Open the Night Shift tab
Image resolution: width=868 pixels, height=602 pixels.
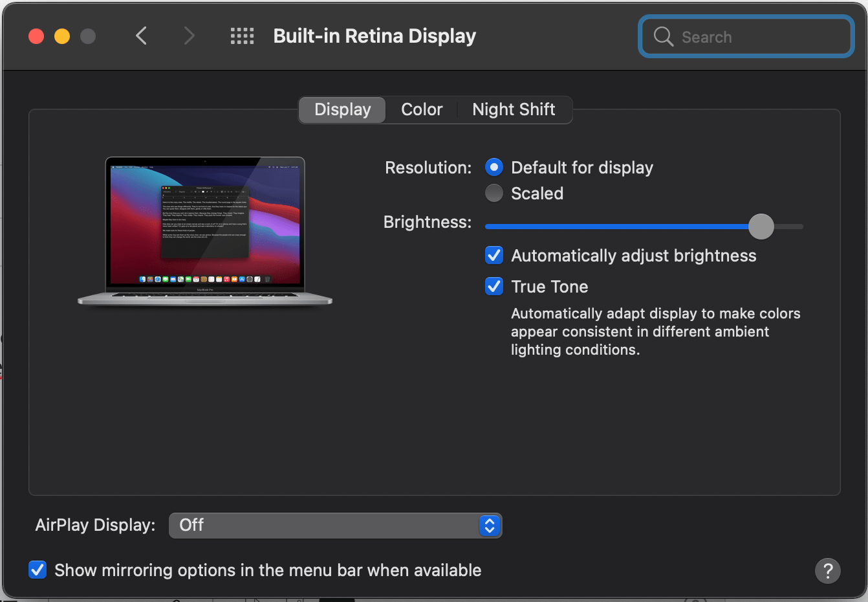pos(514,109)
